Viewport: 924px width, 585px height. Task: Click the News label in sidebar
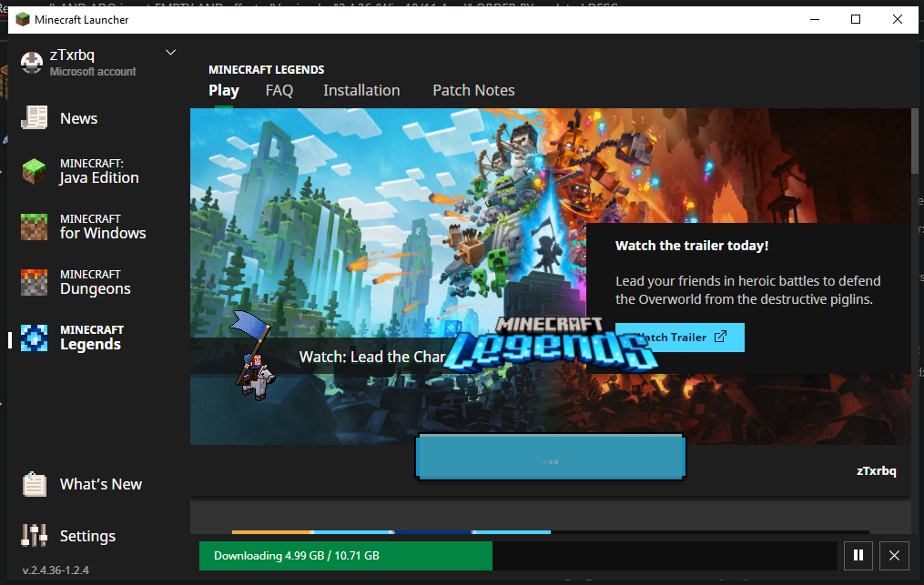click(78, 118)
